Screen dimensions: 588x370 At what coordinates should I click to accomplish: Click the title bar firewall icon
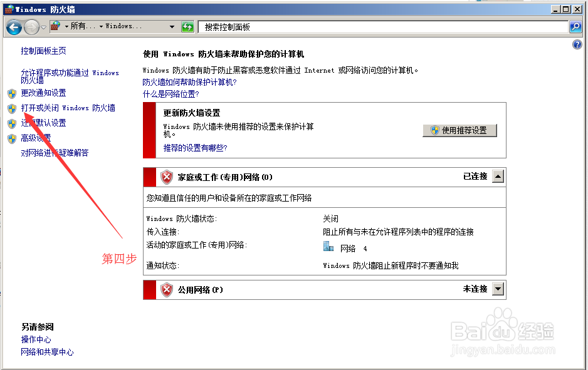[x=9, y=9]
